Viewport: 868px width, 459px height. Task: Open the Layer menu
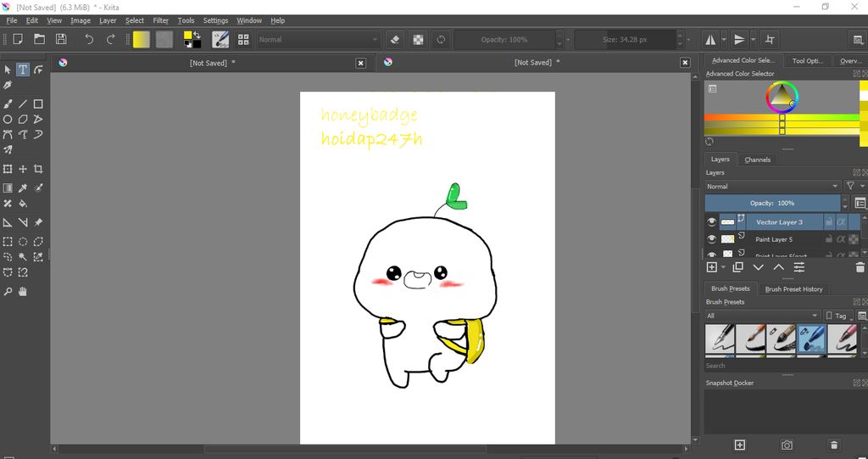click(108, 20)
